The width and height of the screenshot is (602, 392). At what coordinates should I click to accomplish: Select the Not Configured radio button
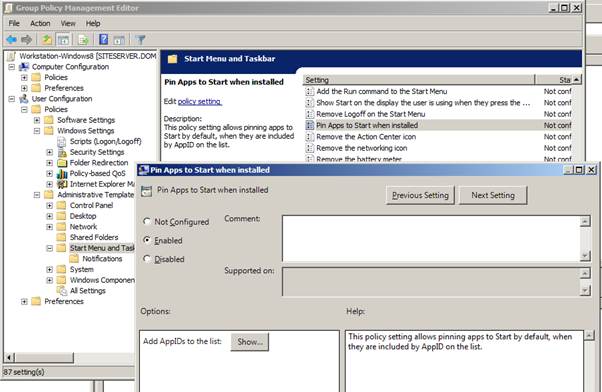(x=146, y=222)
